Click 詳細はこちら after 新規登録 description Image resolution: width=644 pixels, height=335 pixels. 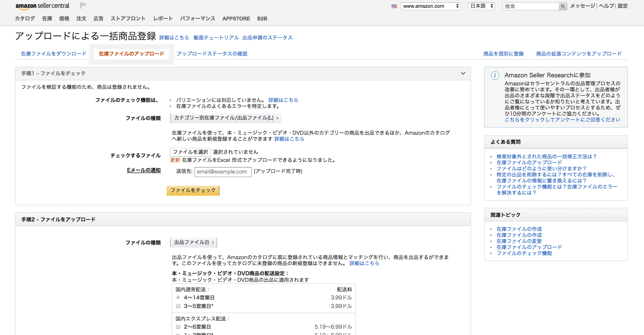289,139
